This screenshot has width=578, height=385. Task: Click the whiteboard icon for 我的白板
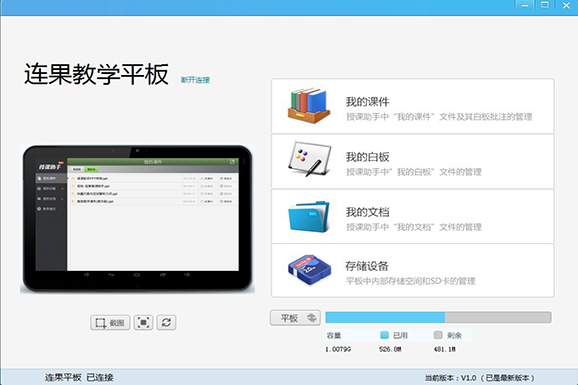tap(309, 159)
